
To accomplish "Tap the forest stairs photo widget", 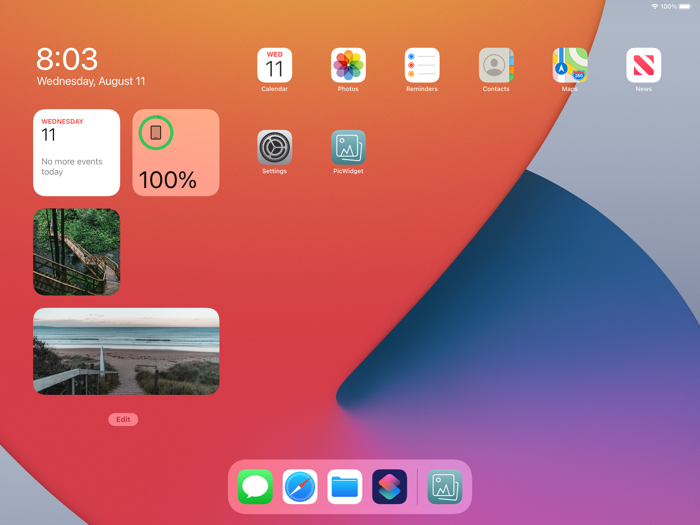I will click(x=76, y=252).
